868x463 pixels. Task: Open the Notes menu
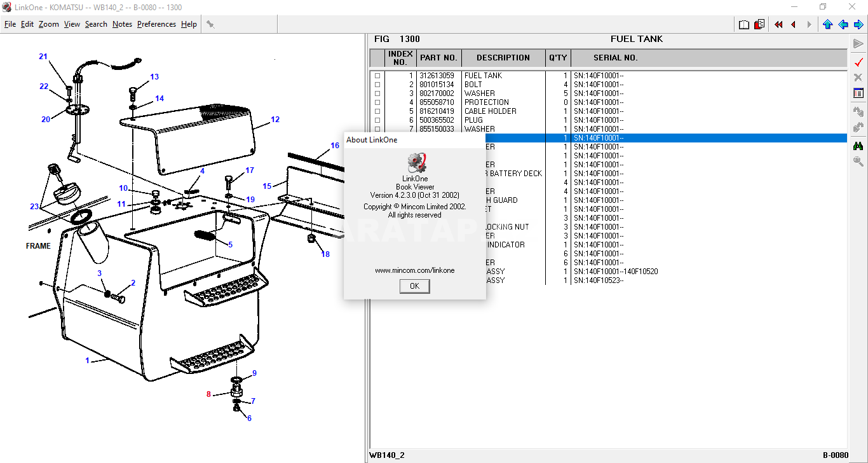point(123,24)
